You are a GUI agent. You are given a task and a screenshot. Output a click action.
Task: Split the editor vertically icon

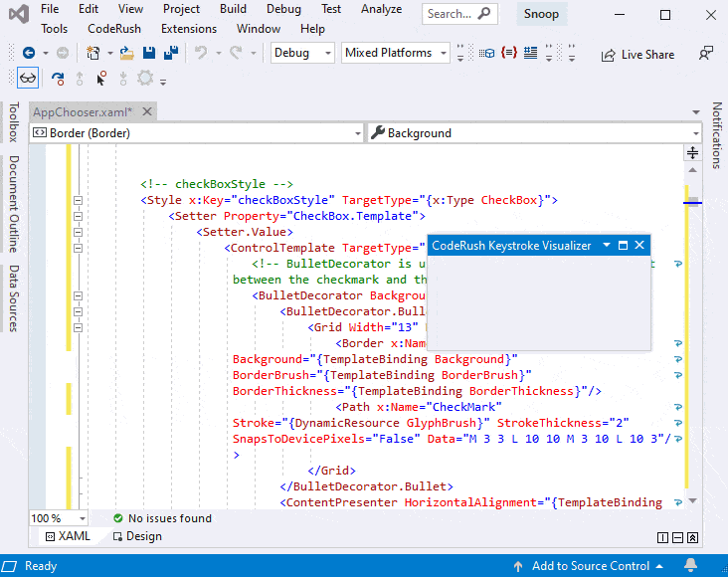tap(662, 537)
